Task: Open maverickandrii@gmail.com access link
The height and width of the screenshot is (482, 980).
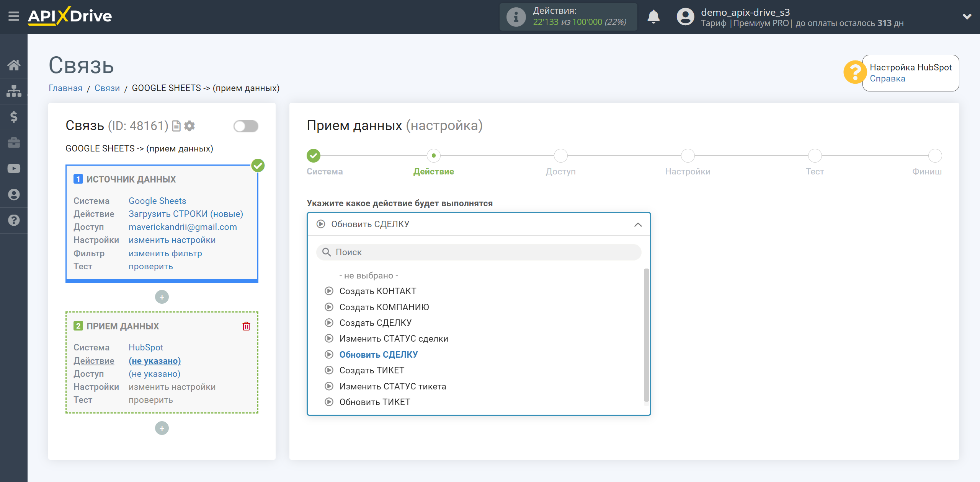Action: pos(183,227)
